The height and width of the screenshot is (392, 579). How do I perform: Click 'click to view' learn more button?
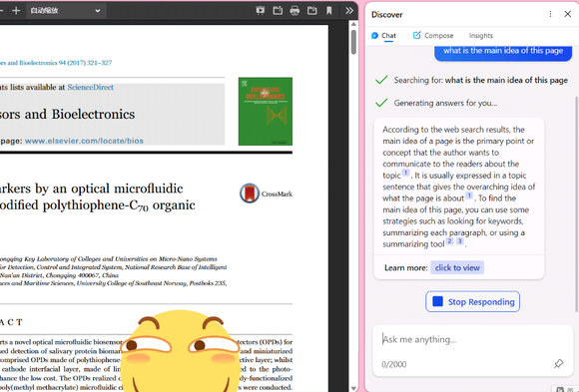tap(457, 267)
